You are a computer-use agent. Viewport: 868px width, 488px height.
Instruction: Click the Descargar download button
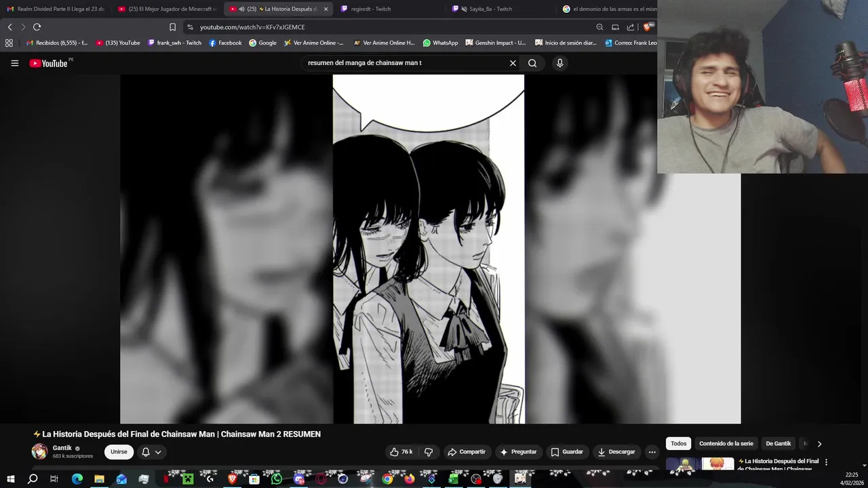pos(616,452)
